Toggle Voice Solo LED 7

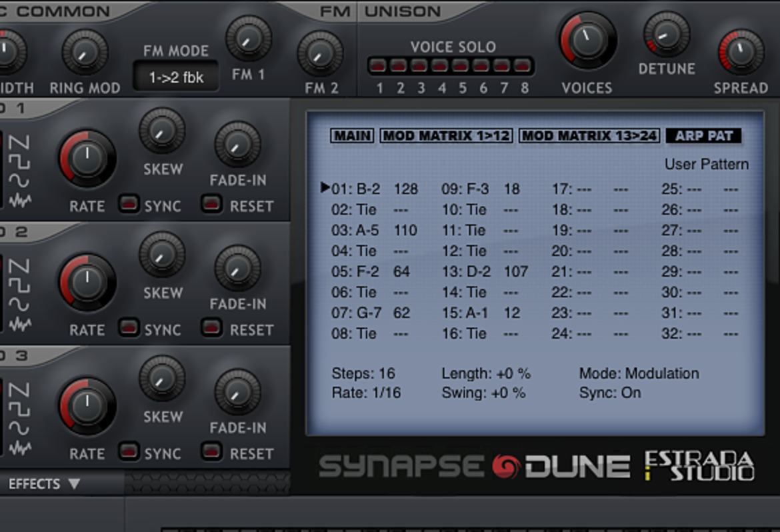point(502,65)
